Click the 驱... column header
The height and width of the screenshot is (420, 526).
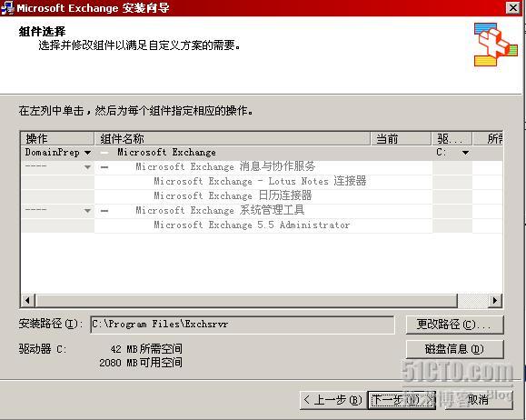point(452,138)
